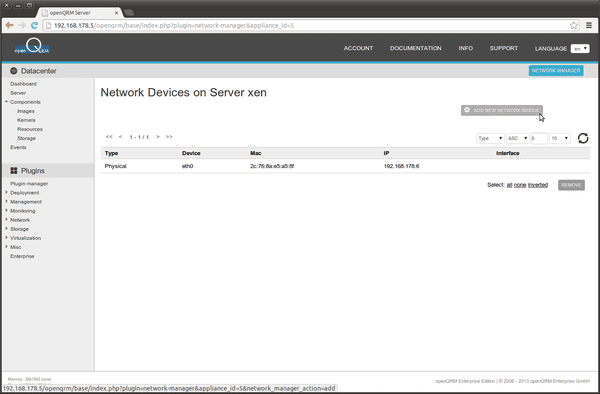Viewport: 600px width, 394px height.
Task: Click the address bar URL
Action: click(x=174, y=25)
